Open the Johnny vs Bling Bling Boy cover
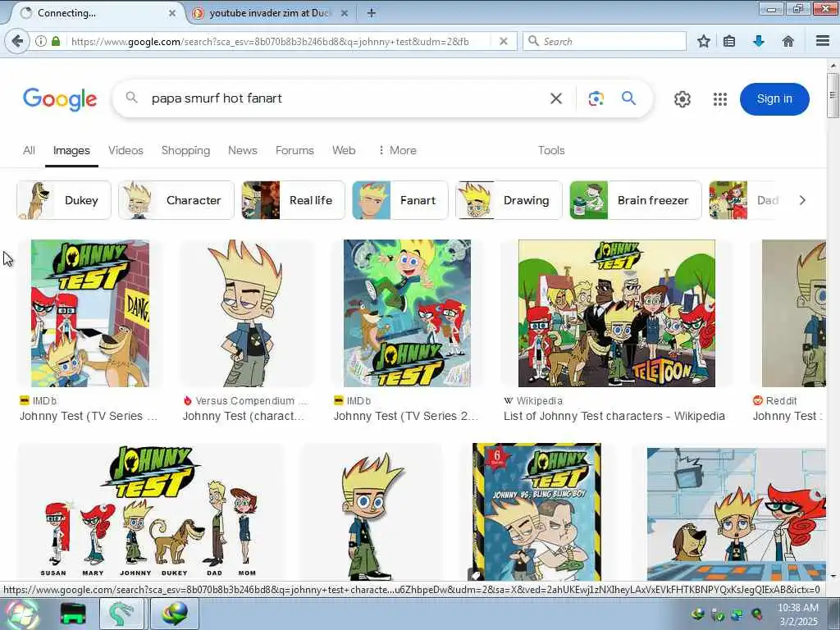The height and width of the screenshot is (630, 840). pyautogui.click(x=536, y=512)
